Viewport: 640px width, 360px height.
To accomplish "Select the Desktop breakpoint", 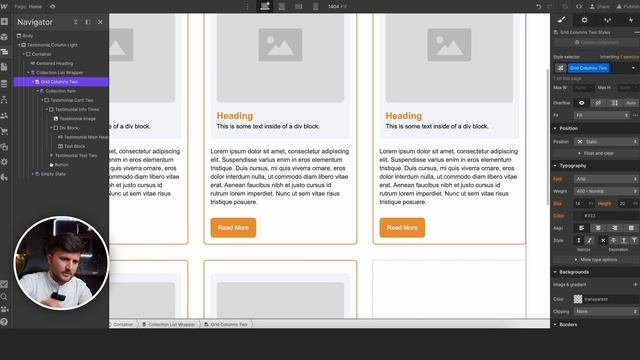I will click(265, 6).
